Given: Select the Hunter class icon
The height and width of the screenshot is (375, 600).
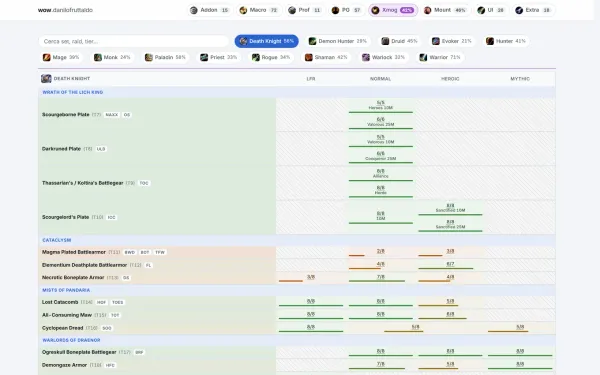Looking at the screenshot, I should click(x=490, y=41).
